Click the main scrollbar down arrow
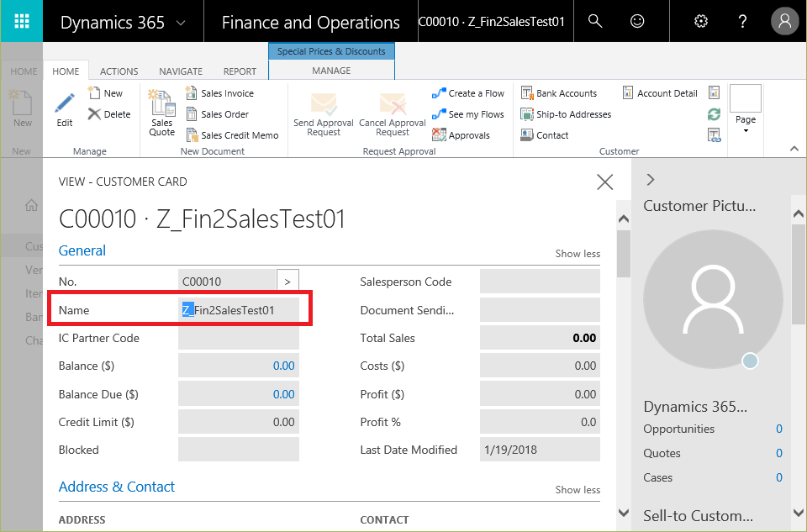 (x=624, y=513)
